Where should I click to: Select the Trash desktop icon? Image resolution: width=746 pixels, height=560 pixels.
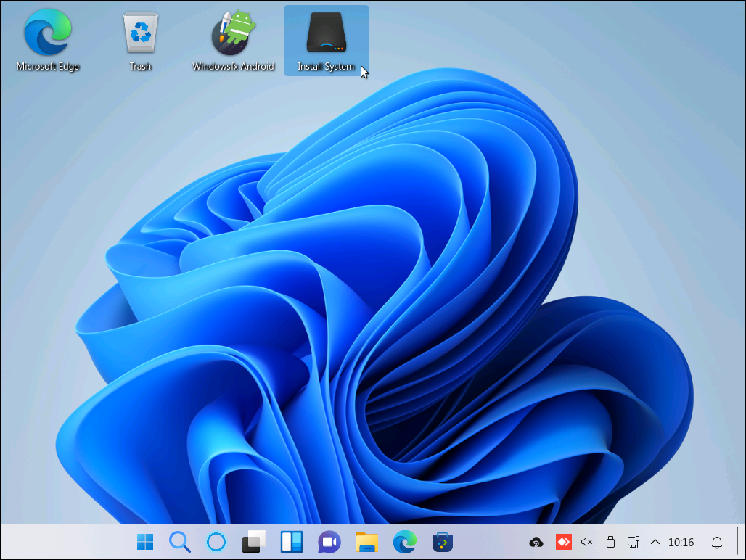point(140,40)
